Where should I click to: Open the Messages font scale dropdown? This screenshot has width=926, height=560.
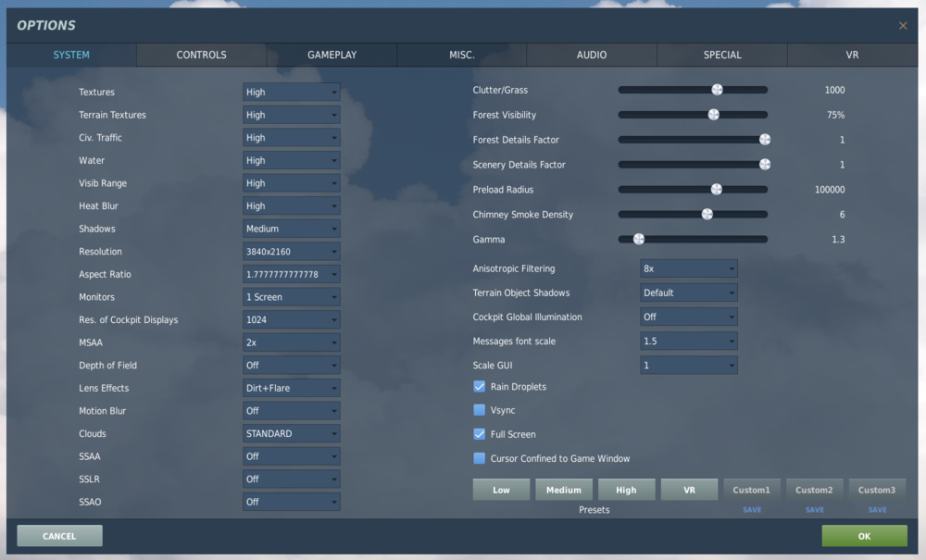(x=689, y=341)
